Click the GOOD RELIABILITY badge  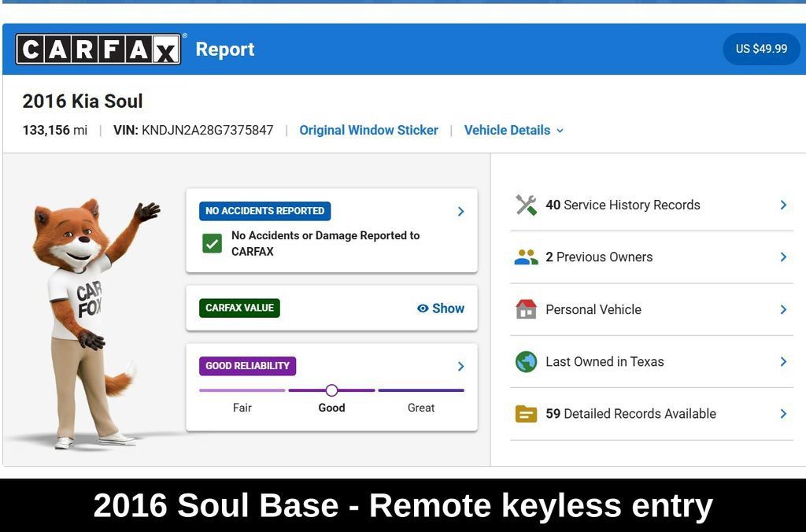tap(247, 366)
